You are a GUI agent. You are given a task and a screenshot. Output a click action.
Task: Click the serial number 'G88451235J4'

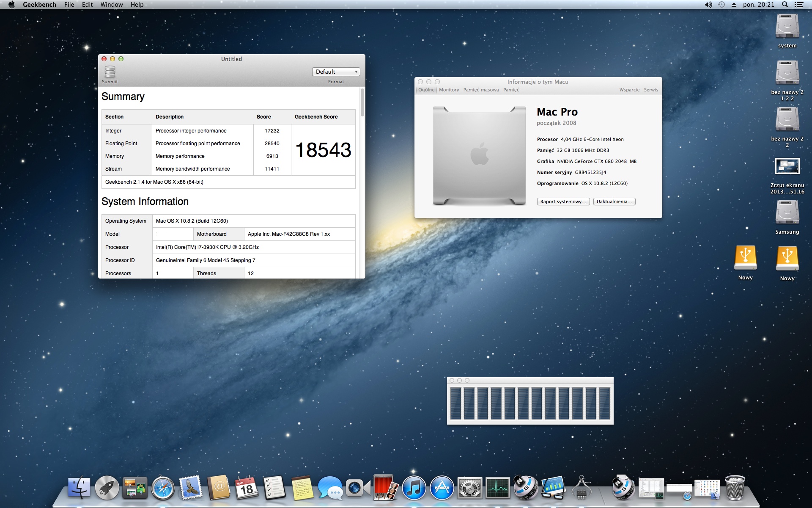pos(590,172)
